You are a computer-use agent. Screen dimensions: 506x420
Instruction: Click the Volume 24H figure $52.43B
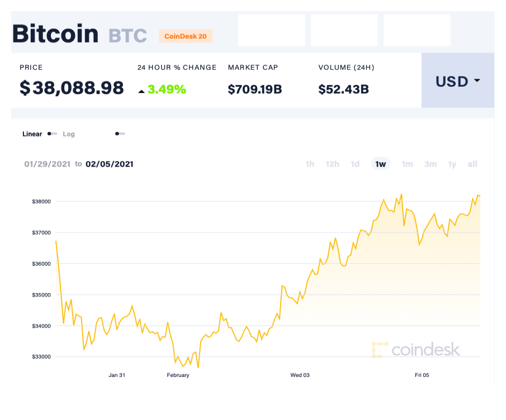343,88
